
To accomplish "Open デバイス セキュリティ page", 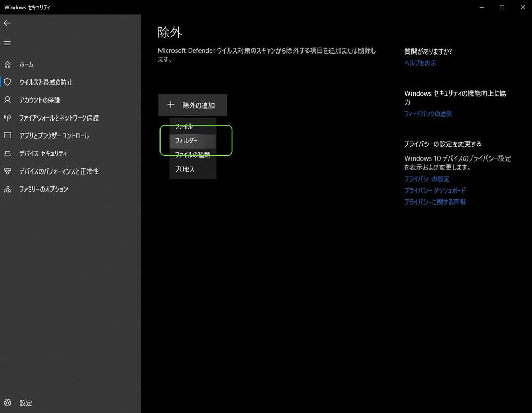I will click(x=70, y=153).
